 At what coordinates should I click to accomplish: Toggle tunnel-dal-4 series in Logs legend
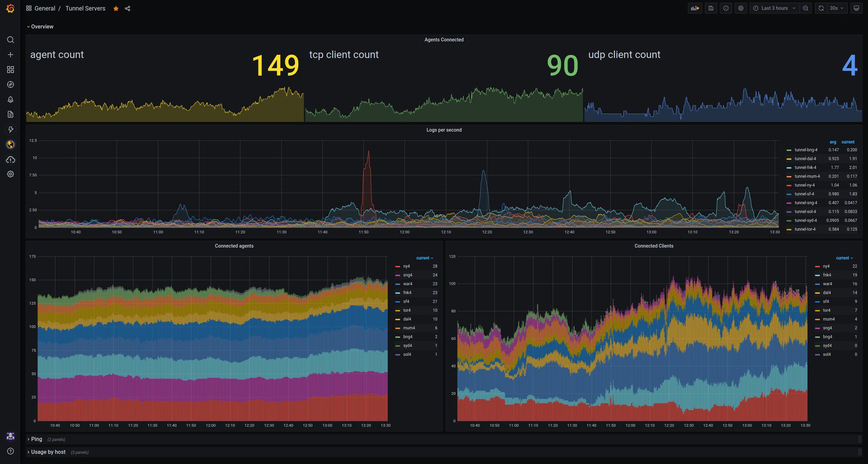[x=805, y=159]
